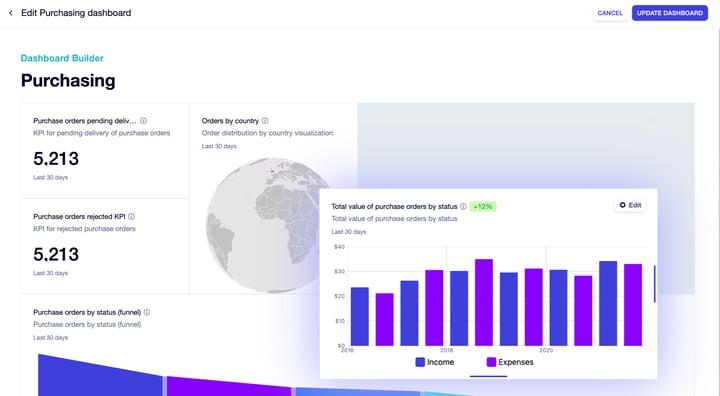Click the 'Last 30 days' text on chart card
Viewport: 720px width, 396px height.
[349, 232]
